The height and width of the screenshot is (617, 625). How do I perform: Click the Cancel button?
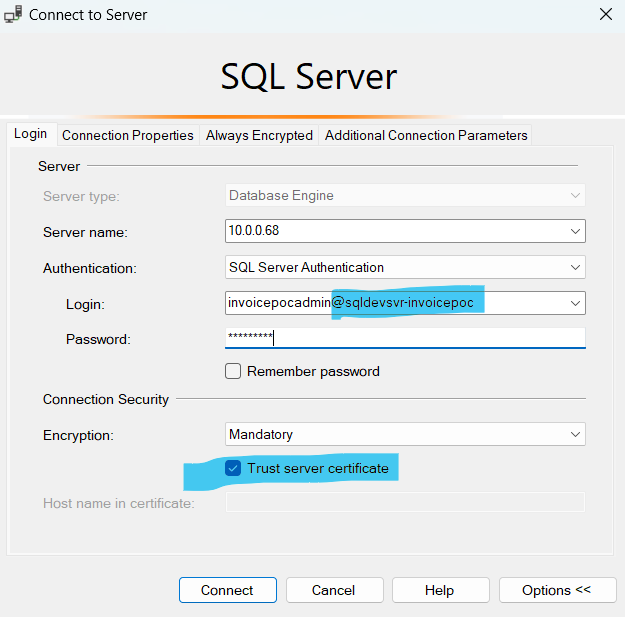coord(334,590)
